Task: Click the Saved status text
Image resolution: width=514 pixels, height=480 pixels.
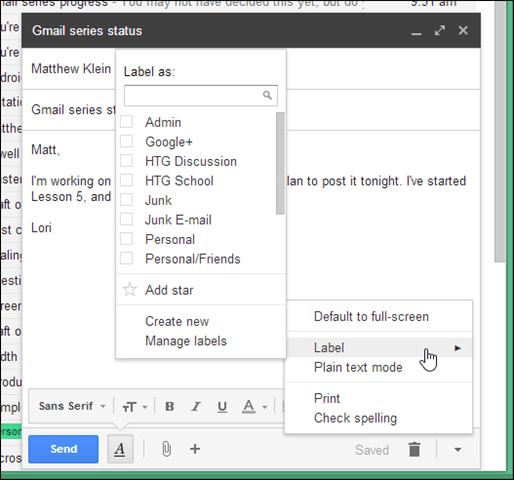Action: click(372, 450)
